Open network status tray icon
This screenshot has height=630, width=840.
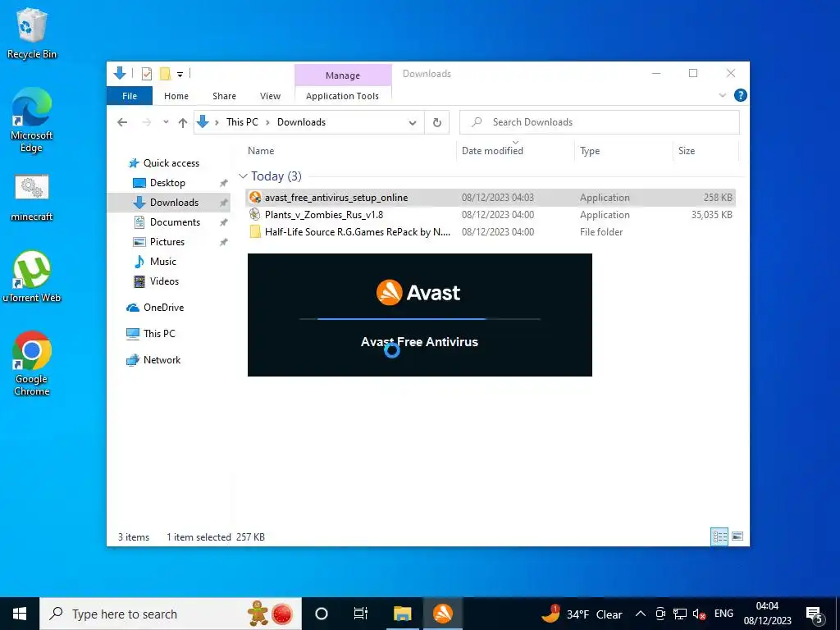[680, 614]
